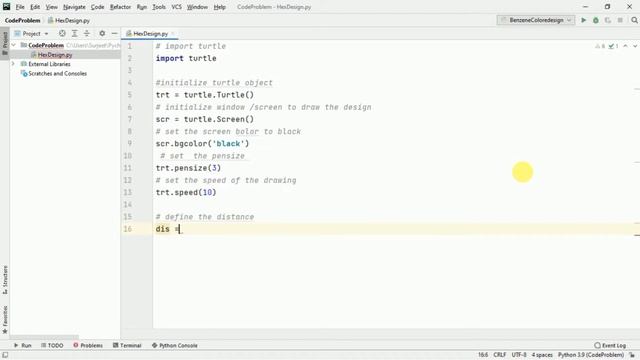Open the Help menu
This screenshot has height=360, width=640.
(220, 7)
